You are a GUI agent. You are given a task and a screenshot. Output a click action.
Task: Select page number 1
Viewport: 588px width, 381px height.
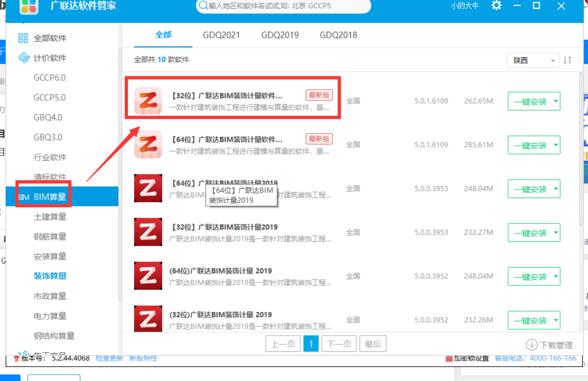point(311,344)
